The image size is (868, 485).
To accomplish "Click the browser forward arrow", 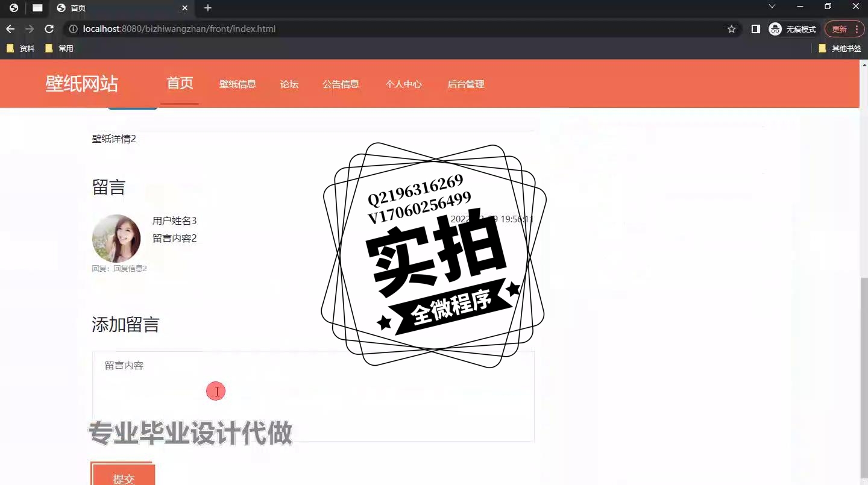I will 30,29.
